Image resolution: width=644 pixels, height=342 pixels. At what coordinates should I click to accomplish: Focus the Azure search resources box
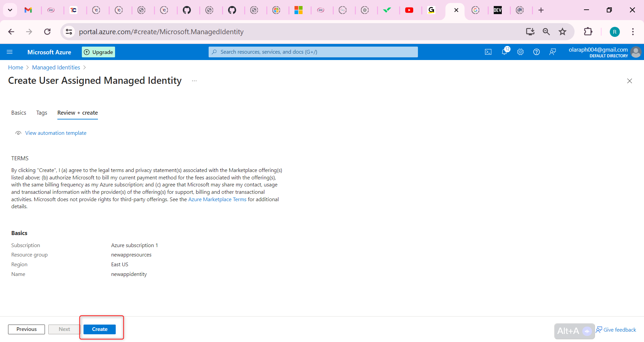coord(313,52)
